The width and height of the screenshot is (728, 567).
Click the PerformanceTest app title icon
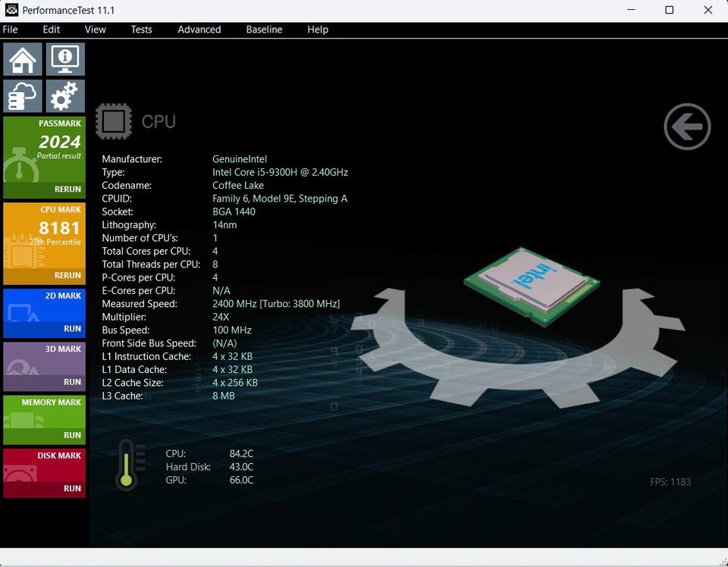pos(11,11)
